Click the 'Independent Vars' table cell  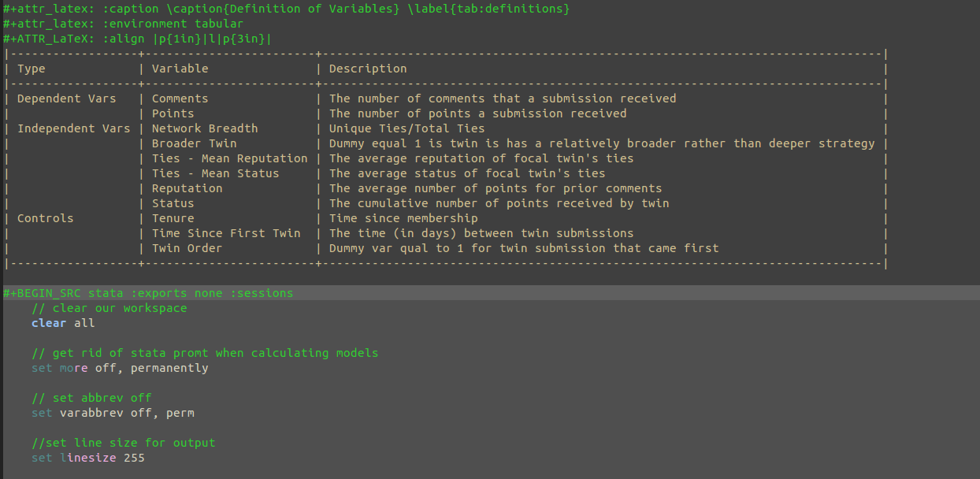pos(73,128)
